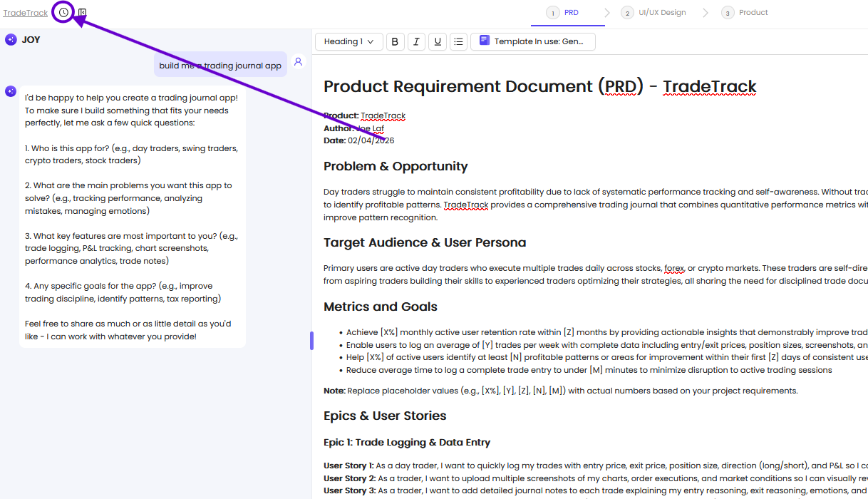
Task: Toggle bold formatting
Action: point(395,41)
